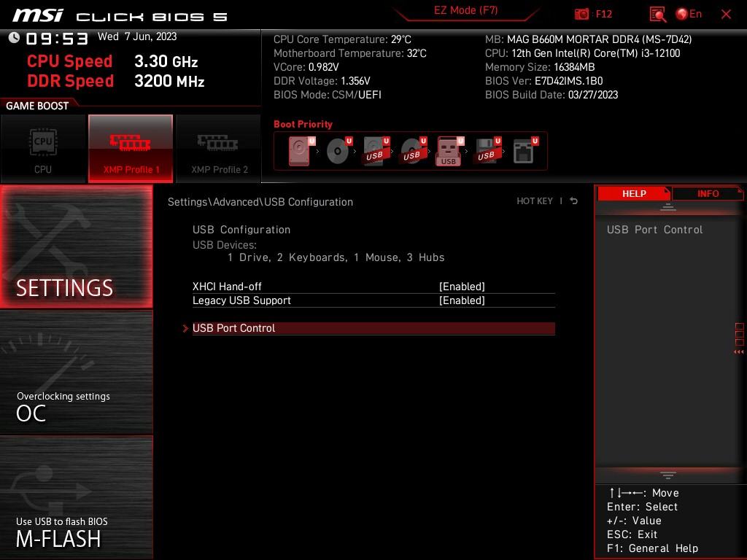Click the DDR Speed 3200 MHz value

pos(169,81)
